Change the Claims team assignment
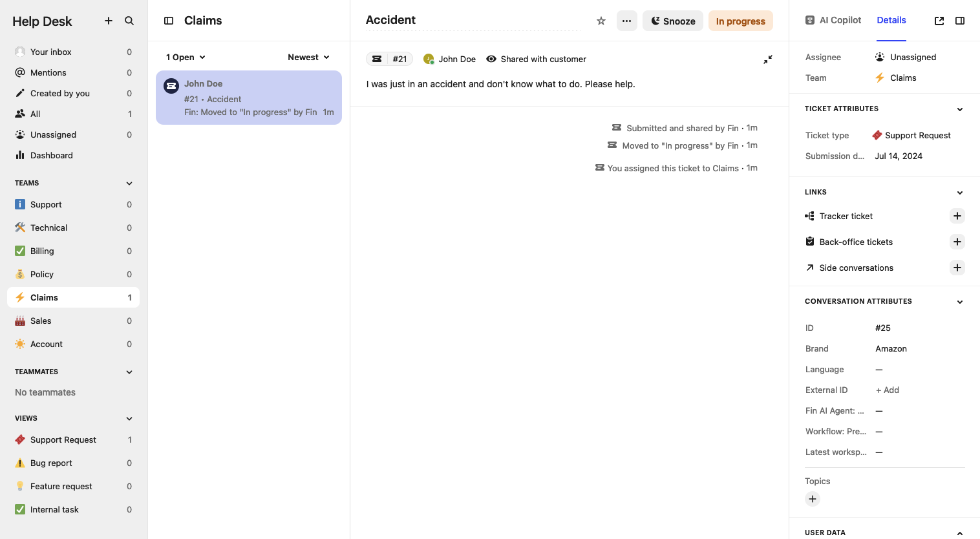 [895, 78]
